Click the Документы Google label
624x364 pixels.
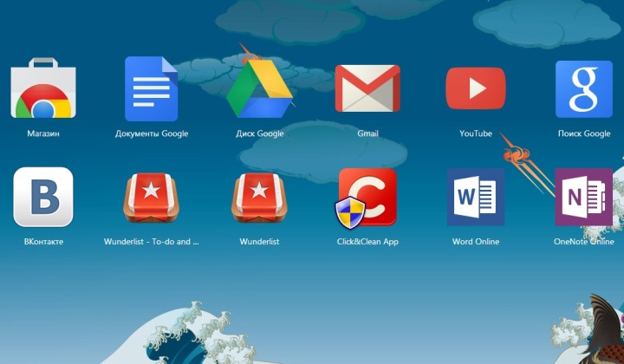tap(151, 133)
